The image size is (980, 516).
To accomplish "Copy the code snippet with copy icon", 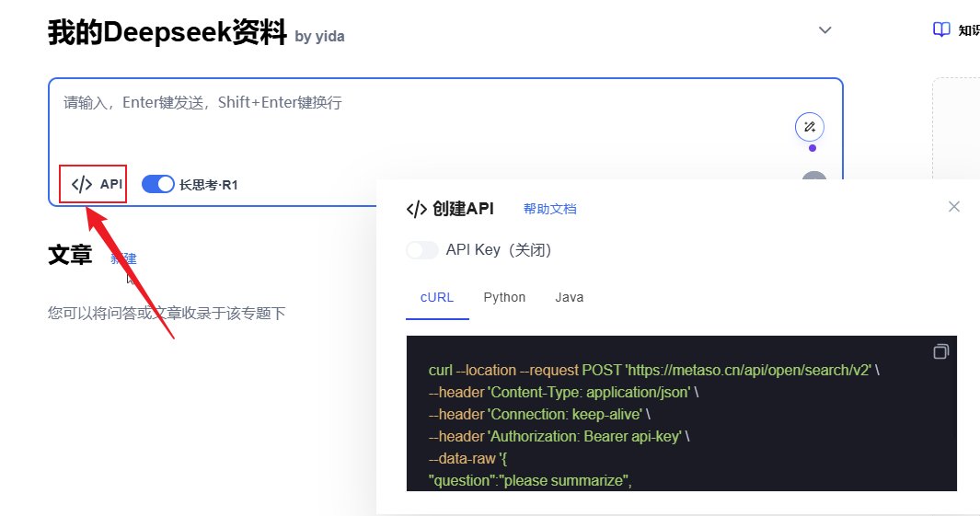I will pyautogui.click(x=940, y=351).
